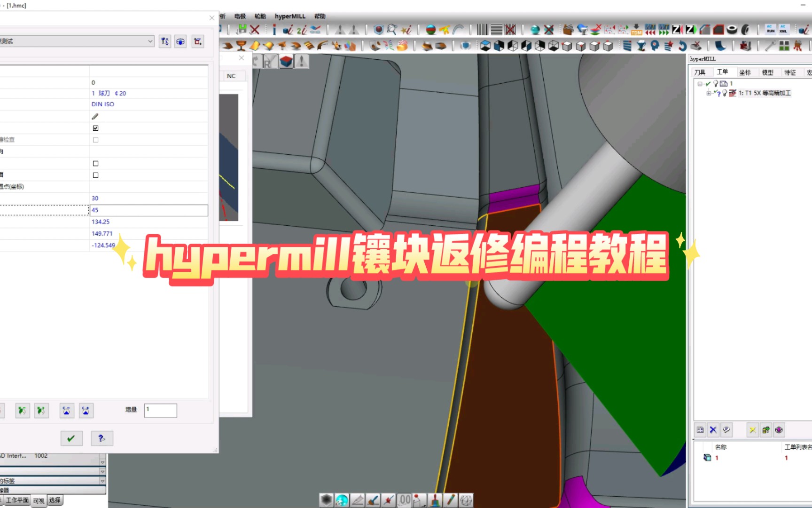The width and height of the screenshot is (812, 508).
Task: Click the yellow X icon above the job list
Action: click(x=753, y=429)
